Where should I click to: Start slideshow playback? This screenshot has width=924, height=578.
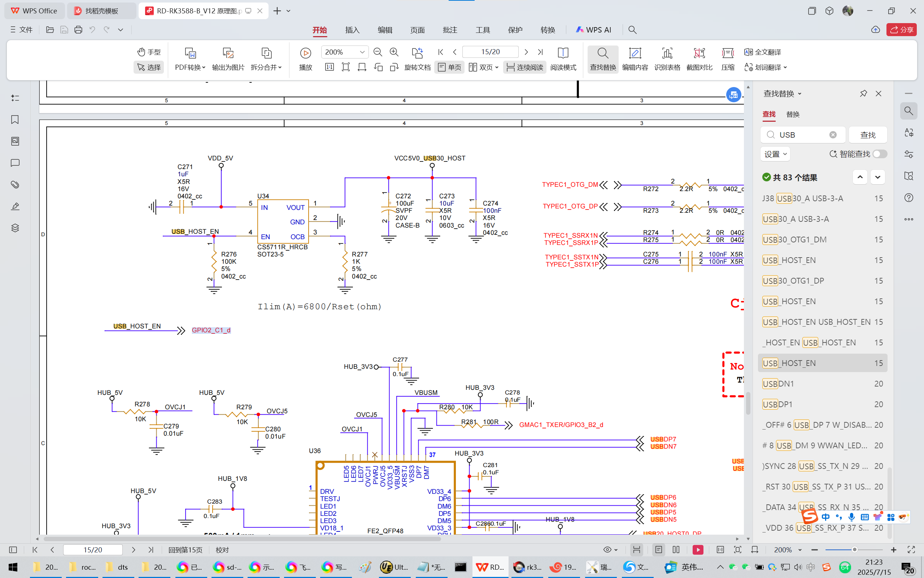[x=305, y=59]
